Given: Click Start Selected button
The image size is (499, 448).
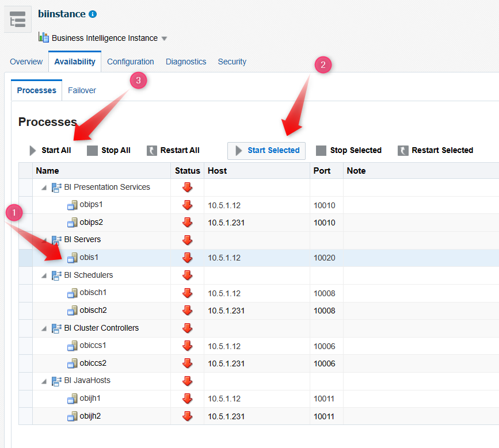Looking at the screenshot, I should coord(266,151).
